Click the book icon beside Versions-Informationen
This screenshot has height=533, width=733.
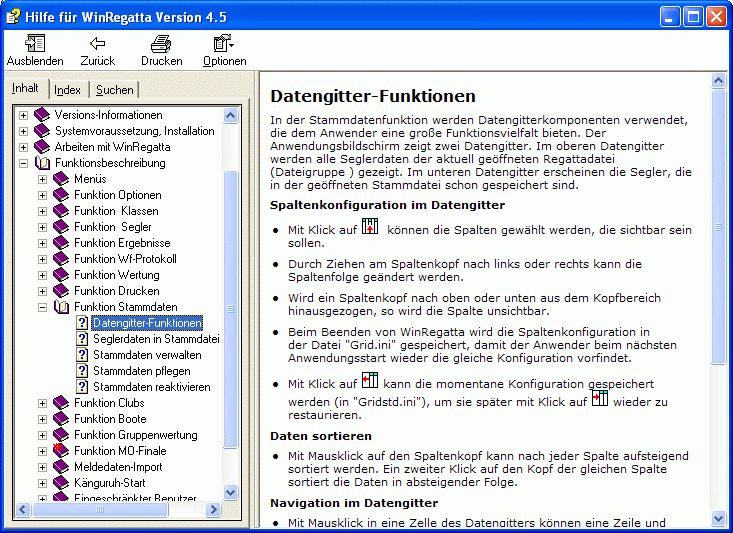[42, 115]
